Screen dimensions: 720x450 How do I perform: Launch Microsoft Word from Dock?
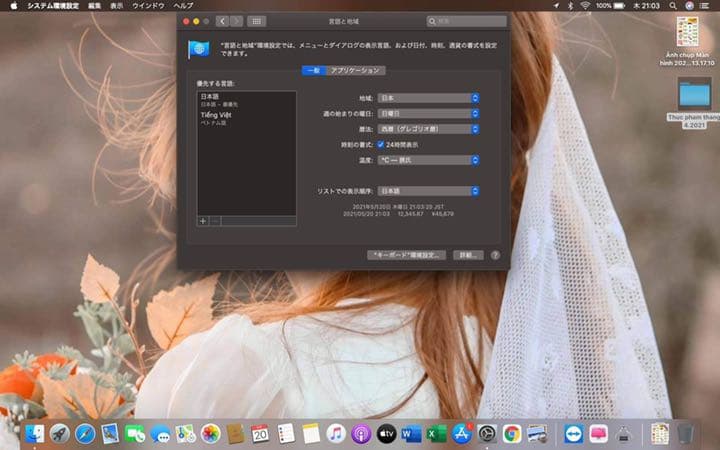point(411,433)
